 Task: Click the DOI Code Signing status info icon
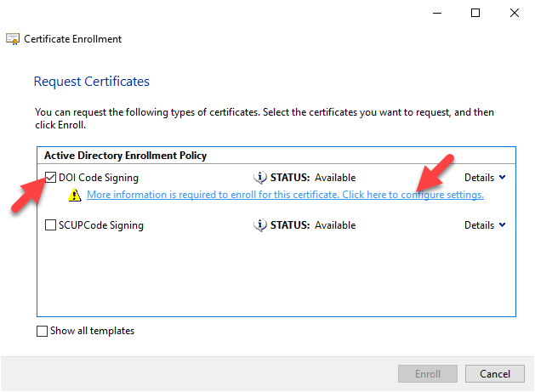(x=261, y=178)
